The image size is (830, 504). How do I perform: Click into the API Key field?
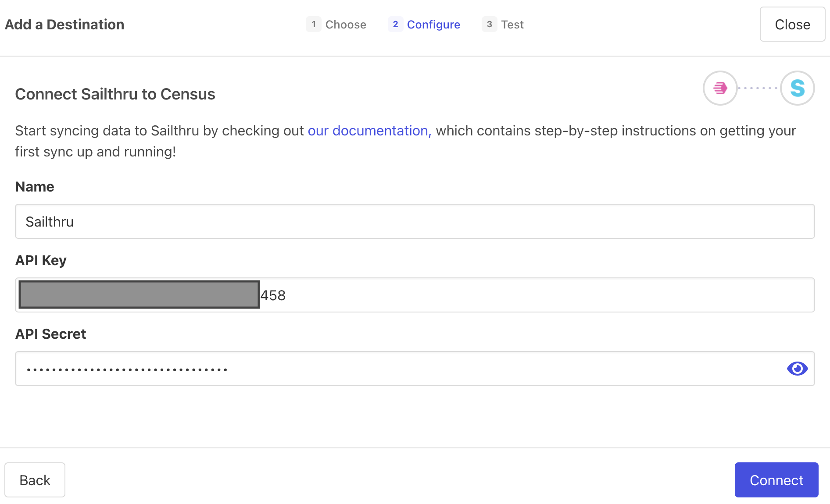click(x=526, y=295)
